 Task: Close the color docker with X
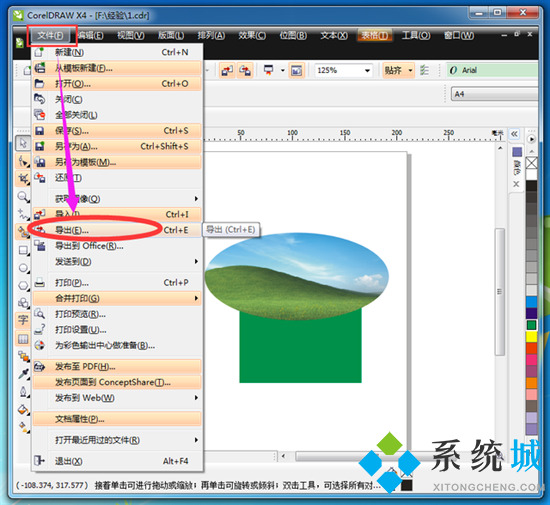click(x=516, y=184)
